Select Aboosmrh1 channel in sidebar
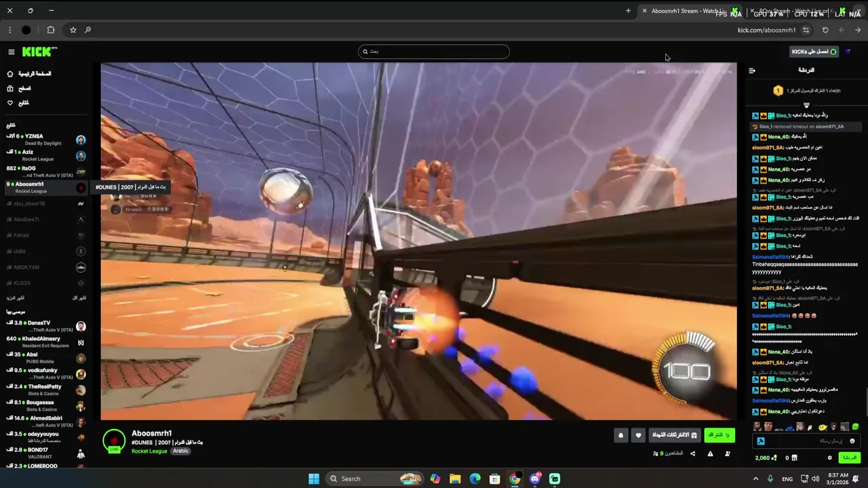 point(46,187)
